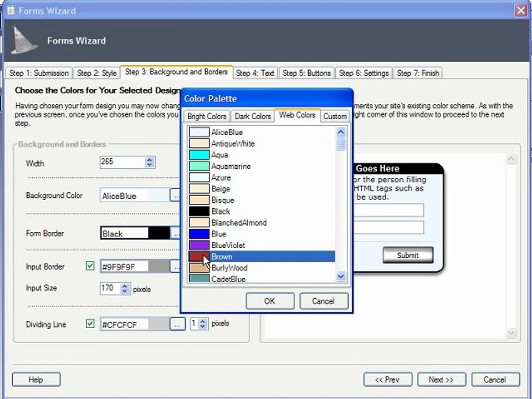
Task: Decrease Input Size with down arrow
Action: [125, 291]
